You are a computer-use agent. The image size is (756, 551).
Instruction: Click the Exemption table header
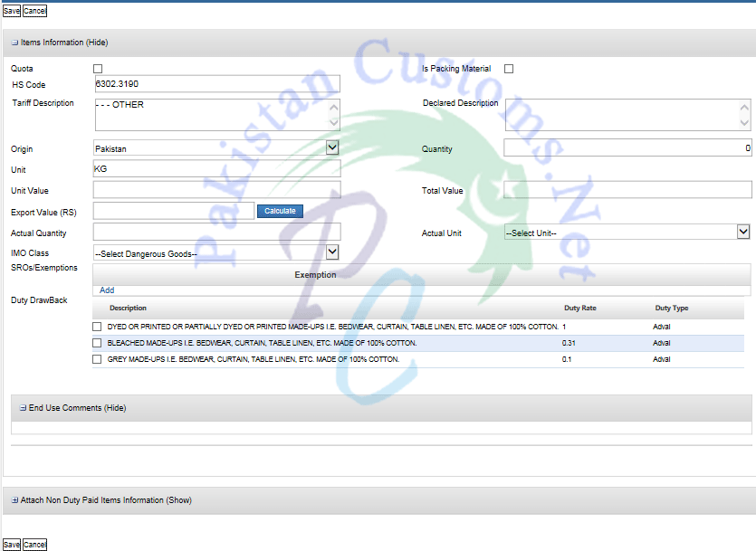click(x=315, y=274)
